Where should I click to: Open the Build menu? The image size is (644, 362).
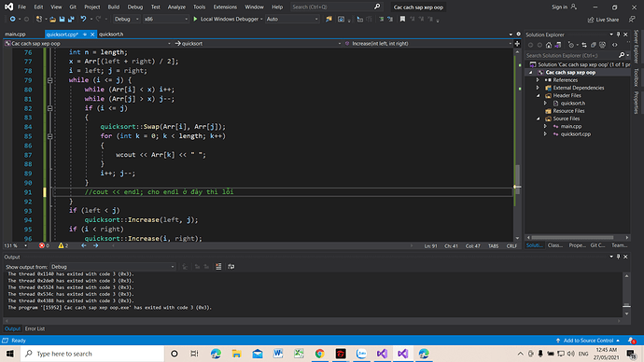pos(113,7)
